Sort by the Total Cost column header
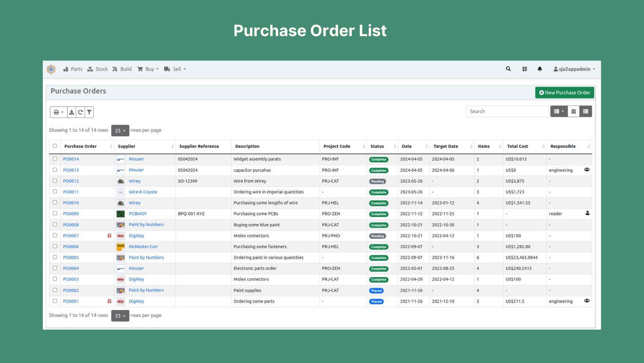This screenshot has width=644, height=363. click(518, 147)
